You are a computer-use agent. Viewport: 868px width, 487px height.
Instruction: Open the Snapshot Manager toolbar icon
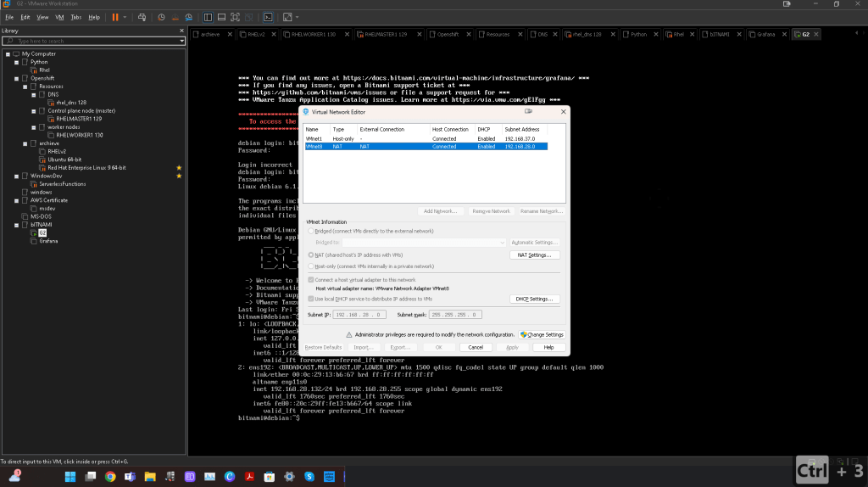(189, 17)
